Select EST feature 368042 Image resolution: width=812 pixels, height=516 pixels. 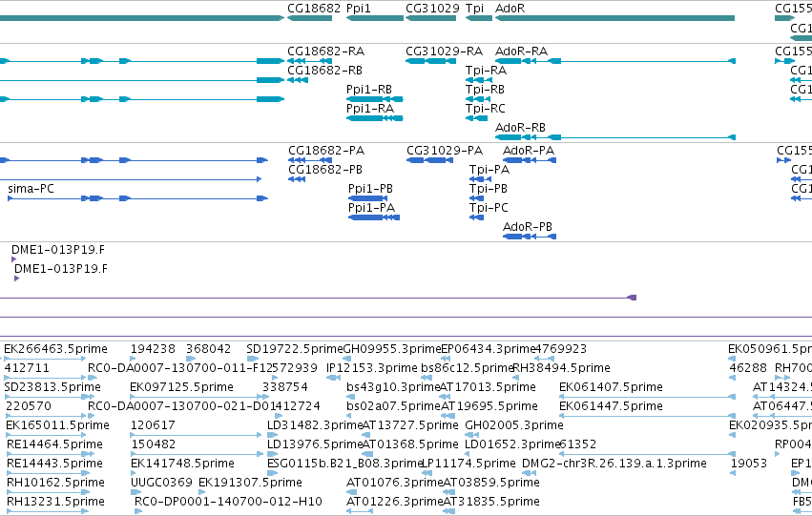[x=191, y=359]
